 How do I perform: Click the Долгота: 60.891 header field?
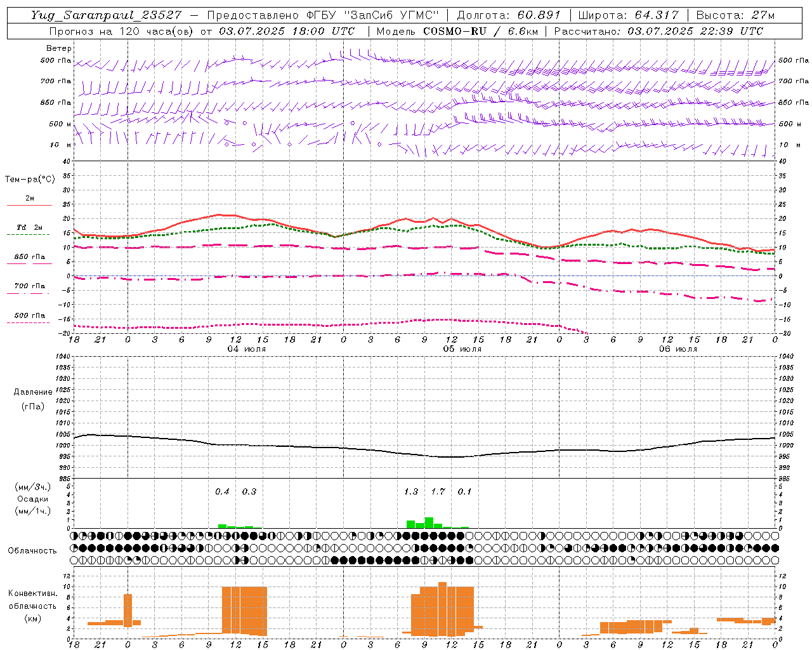tap(508, 15)
